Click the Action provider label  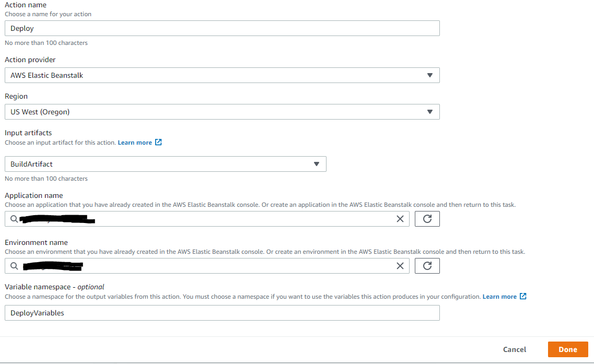[x=30, y=60]
